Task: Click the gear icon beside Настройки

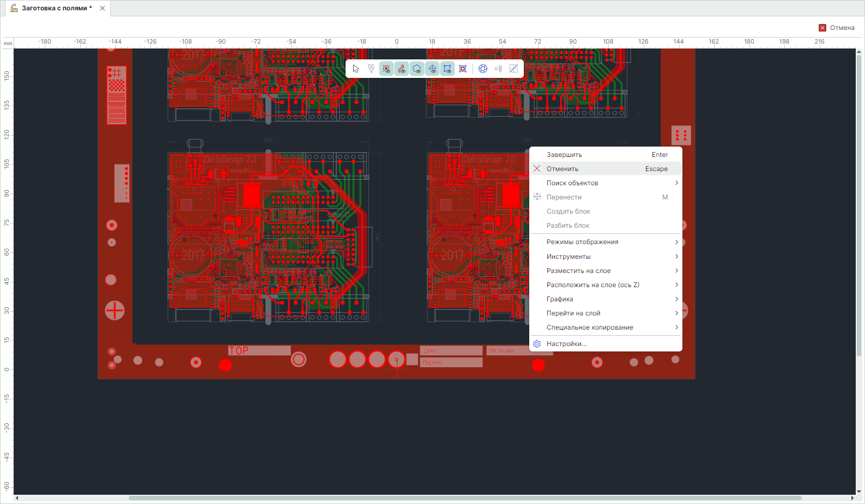Action: [x=537, y=344]
